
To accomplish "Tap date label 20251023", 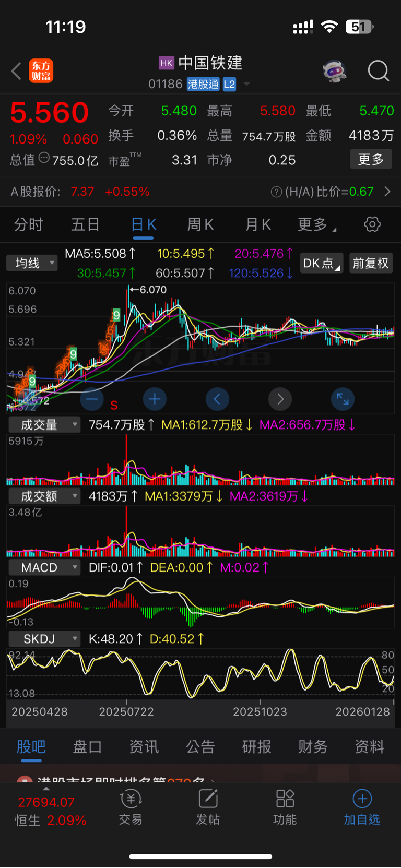I will point(260,711).
